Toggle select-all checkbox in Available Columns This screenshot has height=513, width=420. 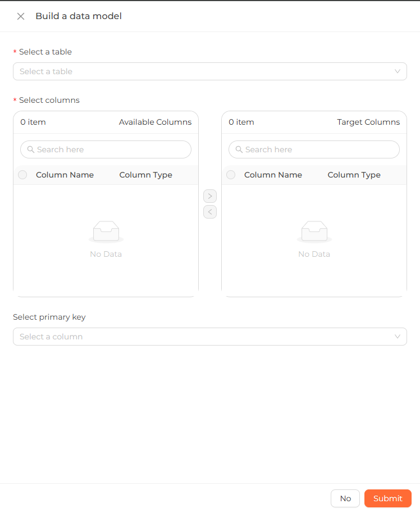[x=22, y=175]
